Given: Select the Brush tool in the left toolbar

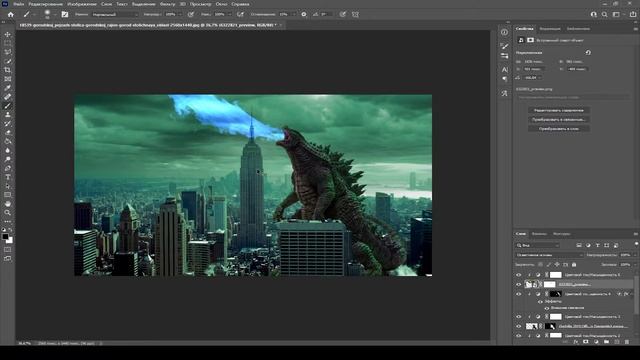Looking at the screenshot, I should pyautogui.click(x=7, y=106).
